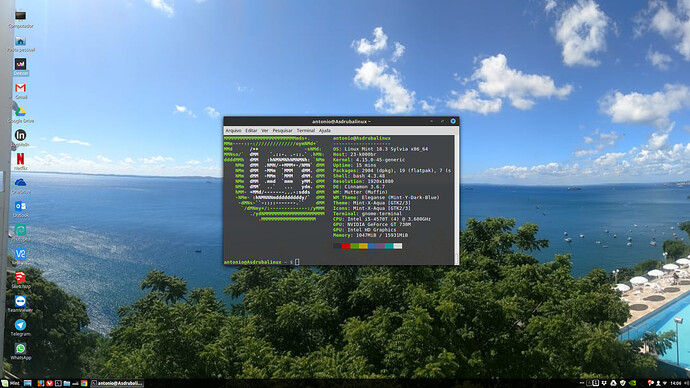Open the Pasta pessoal home folder icon
The height and width of the screenshot is (388, 690).
20,44
